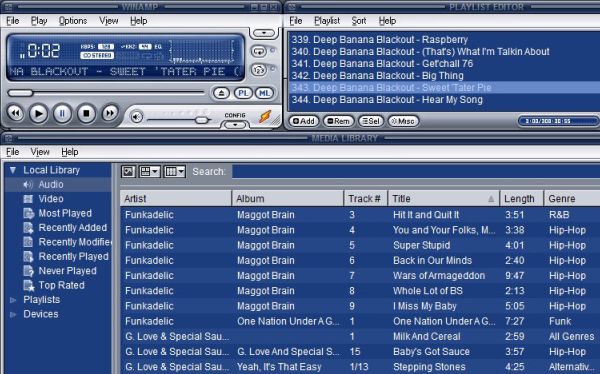
Task: Click the Rem button in Playlist Editor
Action: tap(339, 121)
